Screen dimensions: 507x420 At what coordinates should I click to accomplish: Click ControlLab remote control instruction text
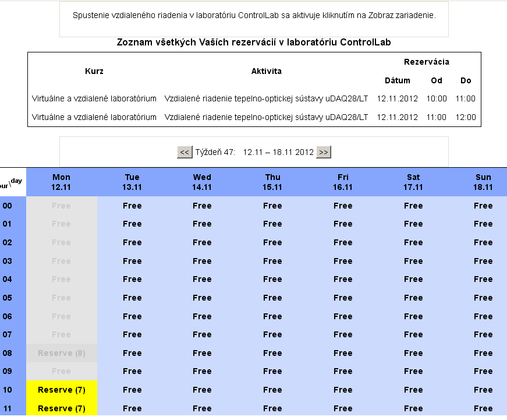click(254, 15)
